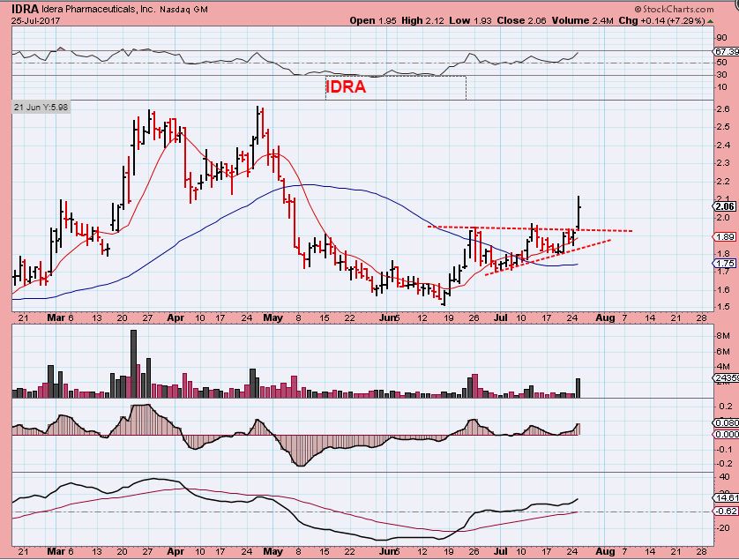
Task: Click the 40 level on bottom indicator axis
Action: (723, 477)
